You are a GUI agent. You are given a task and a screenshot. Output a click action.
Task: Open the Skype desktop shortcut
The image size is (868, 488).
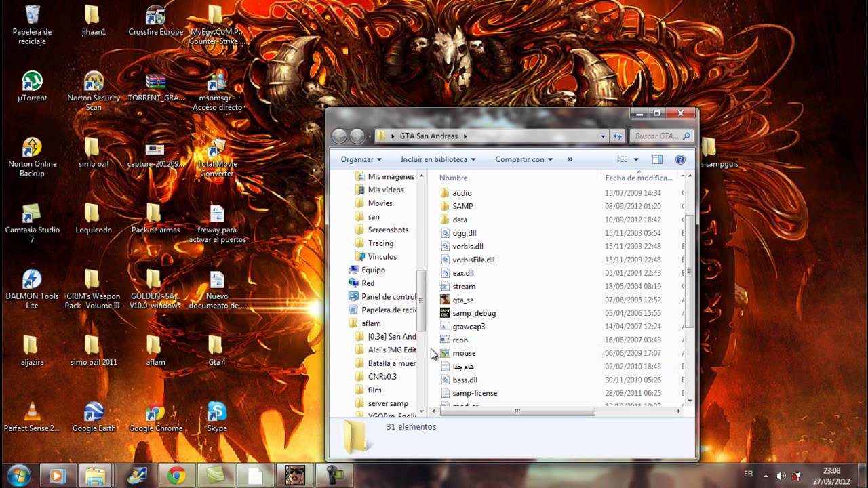[217, 417]
